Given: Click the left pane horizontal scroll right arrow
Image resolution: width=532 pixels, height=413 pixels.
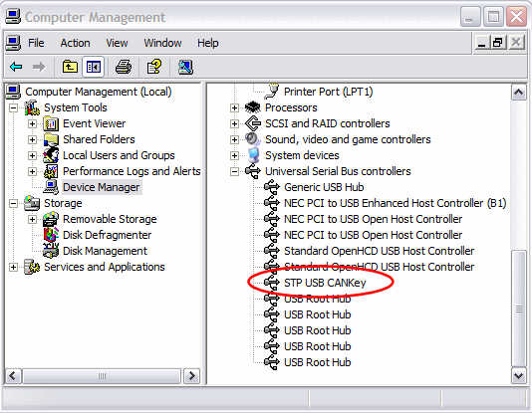Looking at the screenshot, I should pyautogui.click(x=191, y=376).
